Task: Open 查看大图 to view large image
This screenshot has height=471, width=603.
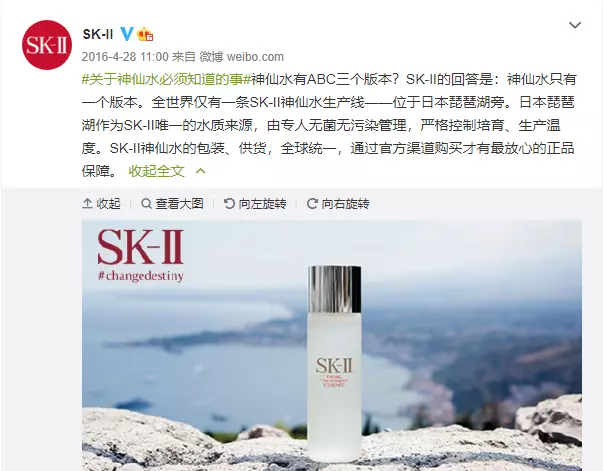Action: pos(179,203)
